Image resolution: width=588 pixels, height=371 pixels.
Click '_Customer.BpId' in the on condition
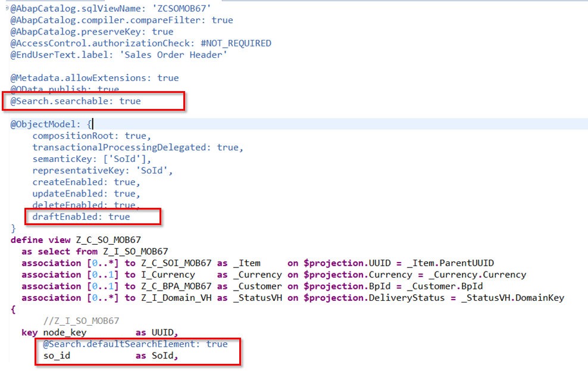pyautogui.click(x=445, y=286)
